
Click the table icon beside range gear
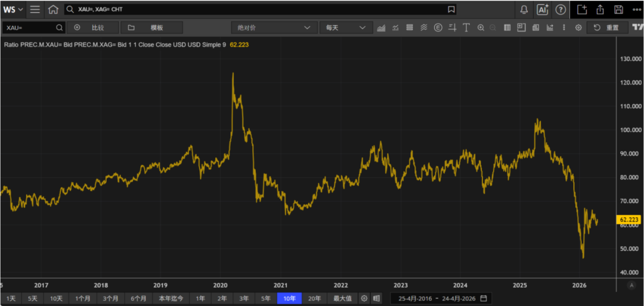click(x=376, y=298)
